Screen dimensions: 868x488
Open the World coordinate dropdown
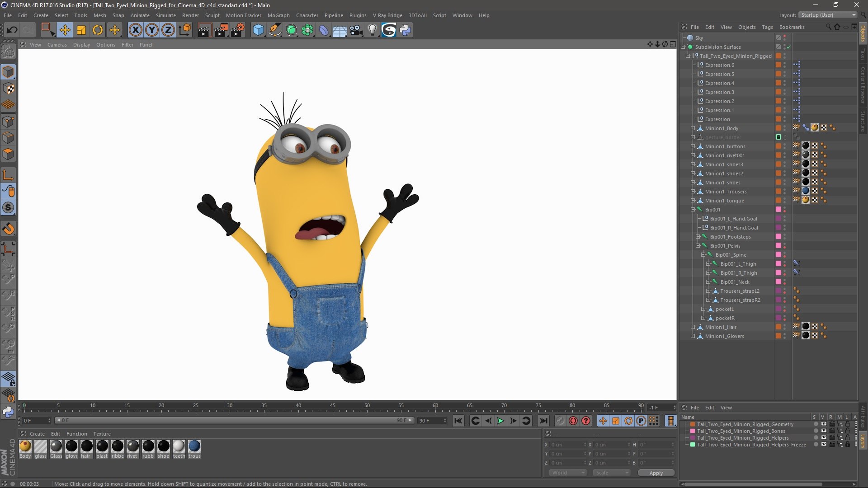point(568,473)
